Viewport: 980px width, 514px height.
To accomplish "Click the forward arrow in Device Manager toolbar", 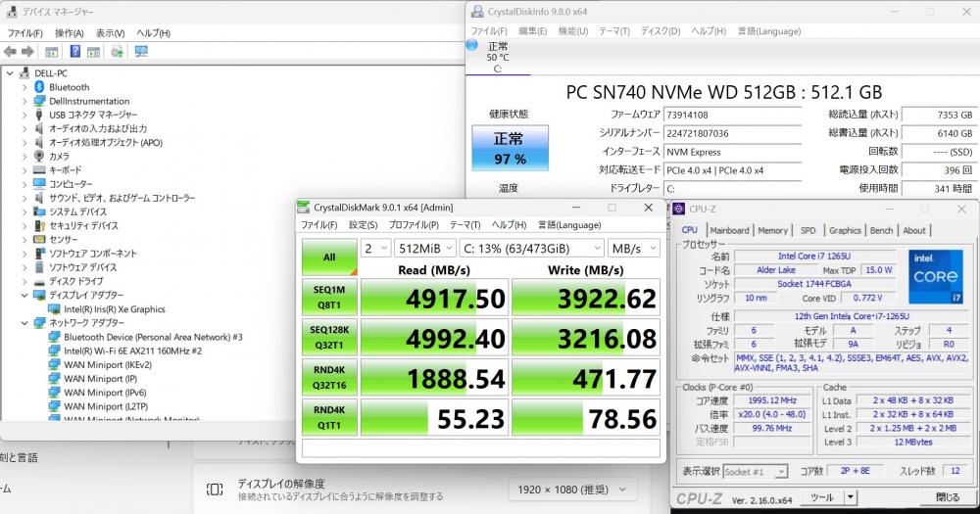I will [27, 52].
